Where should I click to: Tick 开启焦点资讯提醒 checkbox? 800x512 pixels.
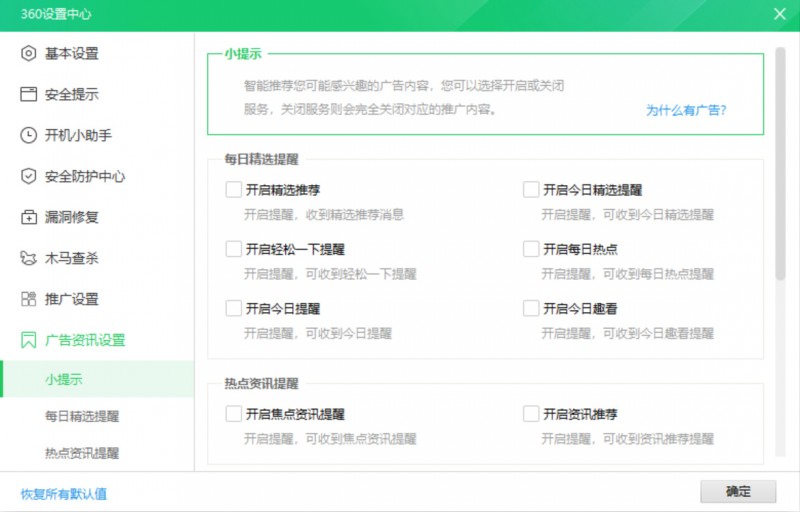coord(234,414)
